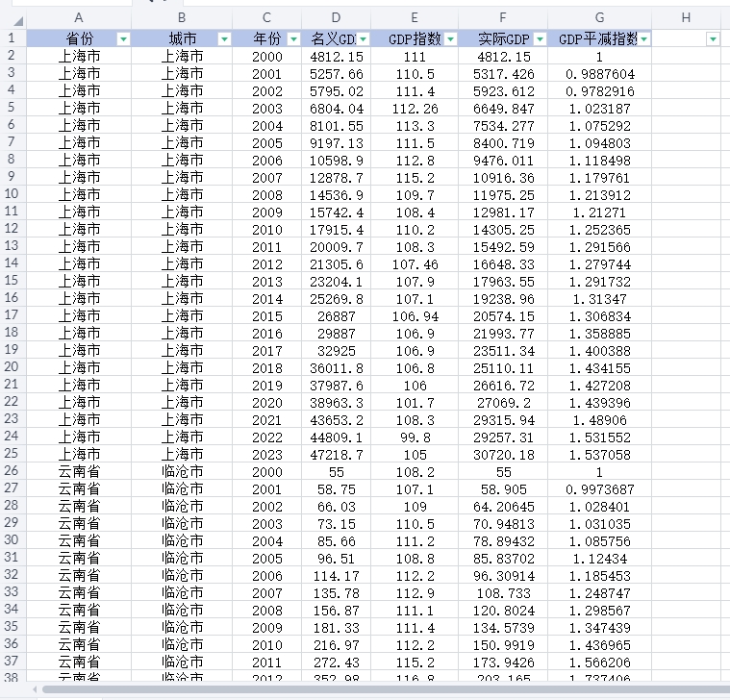Image resolution: width=730 pixels, height=700 pixels.
Task: Select cell with value 99.8
Action: 415,437
